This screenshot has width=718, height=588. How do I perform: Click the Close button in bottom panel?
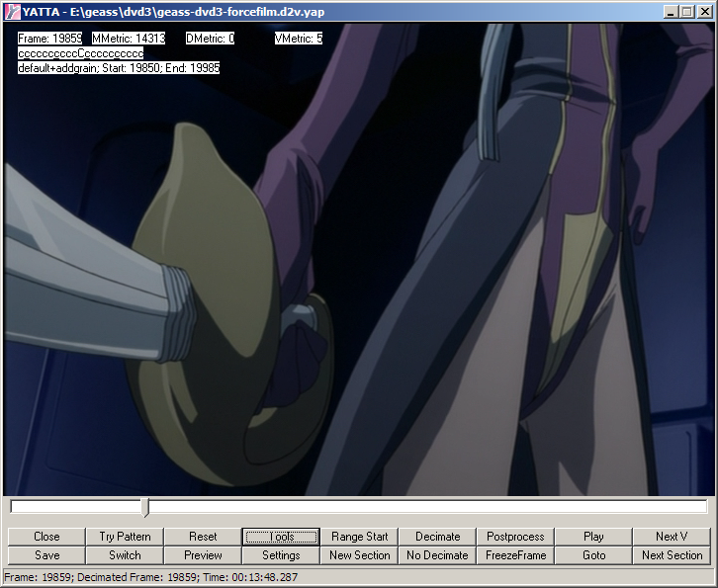point(46,537)
